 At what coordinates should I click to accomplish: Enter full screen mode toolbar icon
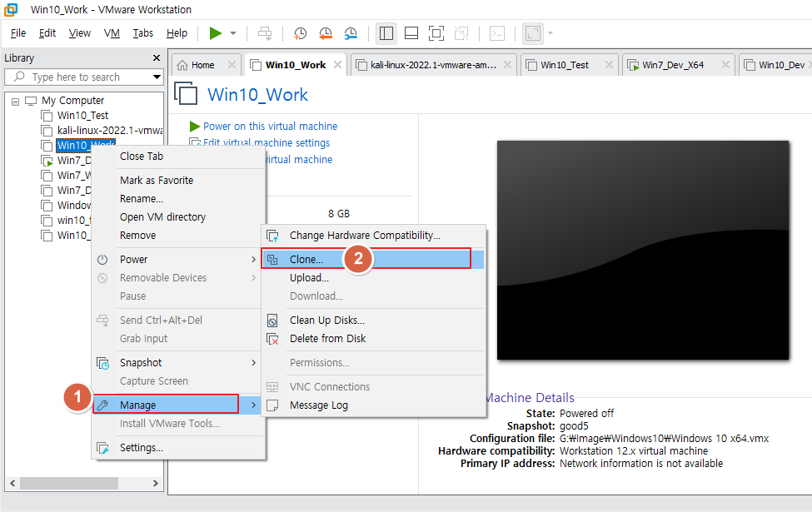[436, 33]
